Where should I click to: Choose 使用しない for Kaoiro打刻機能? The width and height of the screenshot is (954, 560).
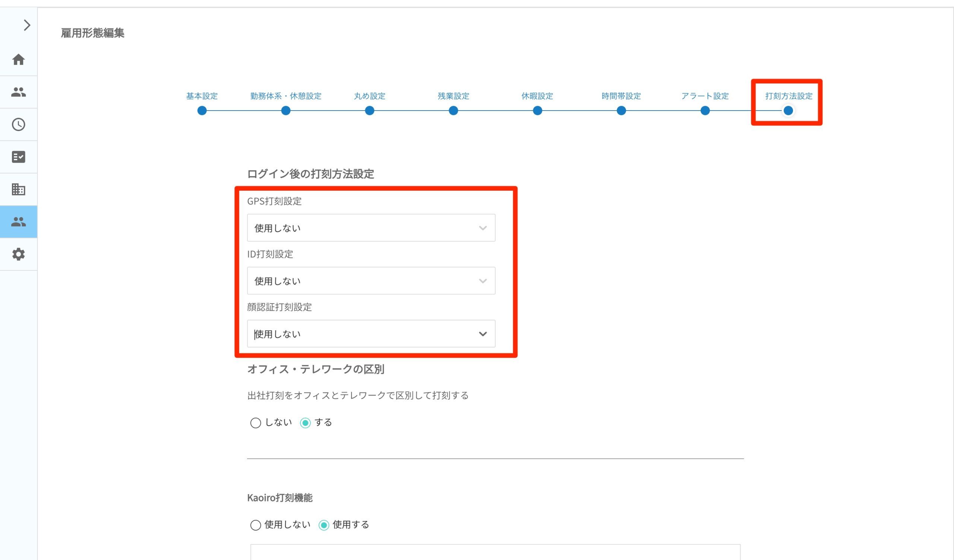click(256, 525)
